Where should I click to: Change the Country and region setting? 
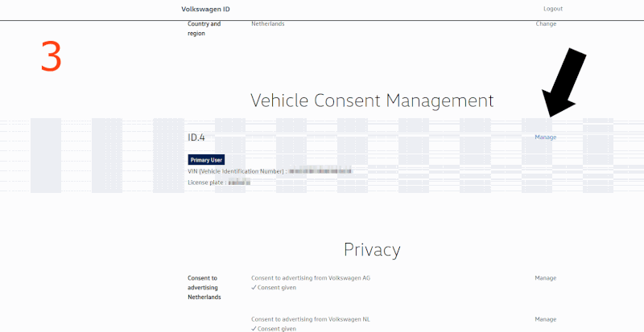(x=546, y=24)
